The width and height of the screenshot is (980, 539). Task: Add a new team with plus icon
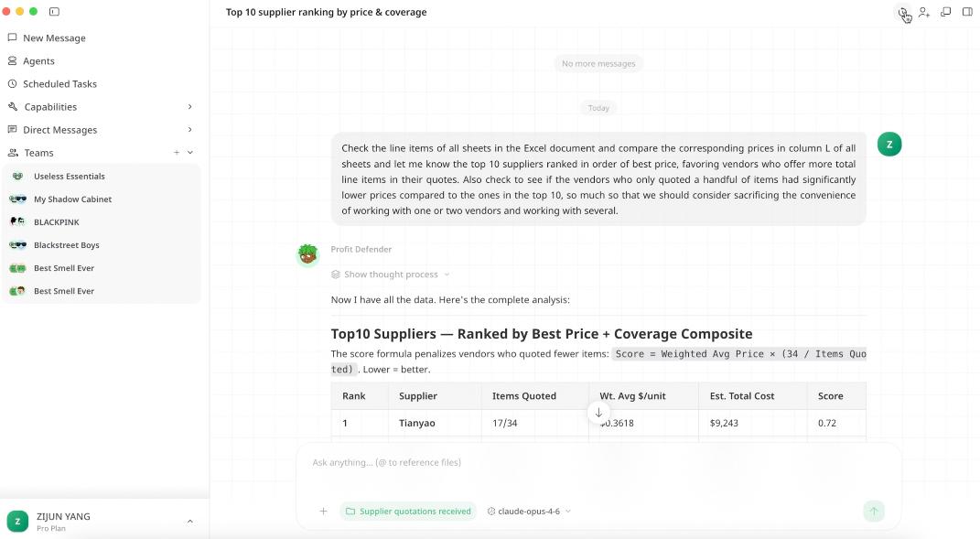(x=177, y=153)
